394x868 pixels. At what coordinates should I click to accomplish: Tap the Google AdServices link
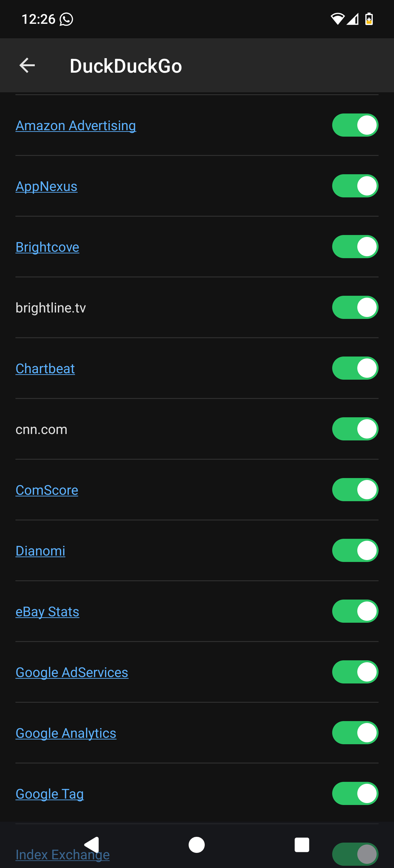[72, 673]
